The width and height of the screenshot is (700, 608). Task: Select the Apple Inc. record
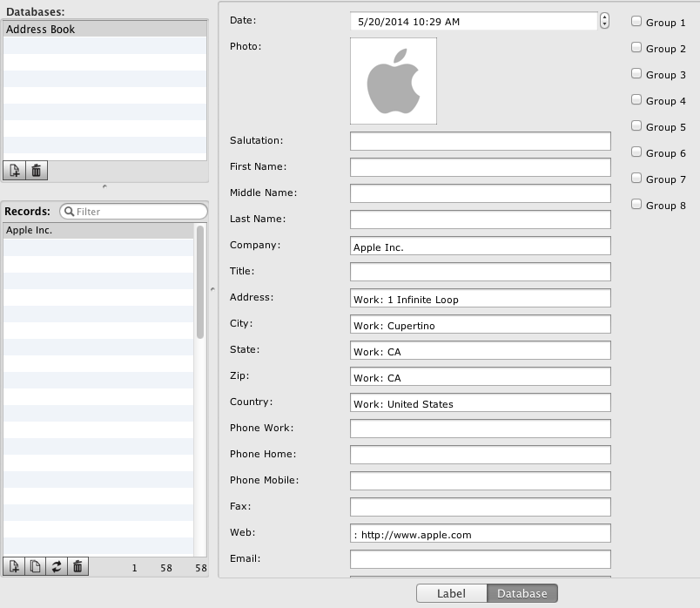[x=98, y=230]
